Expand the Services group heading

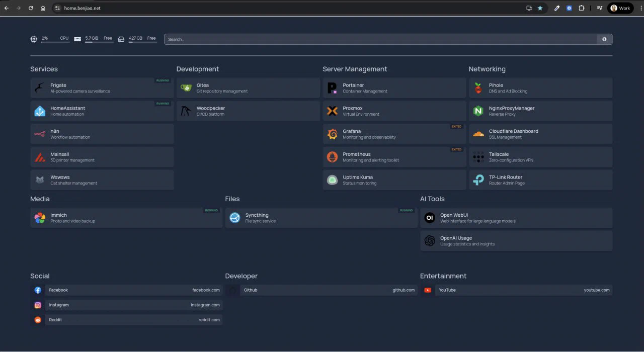coord(44,69)
